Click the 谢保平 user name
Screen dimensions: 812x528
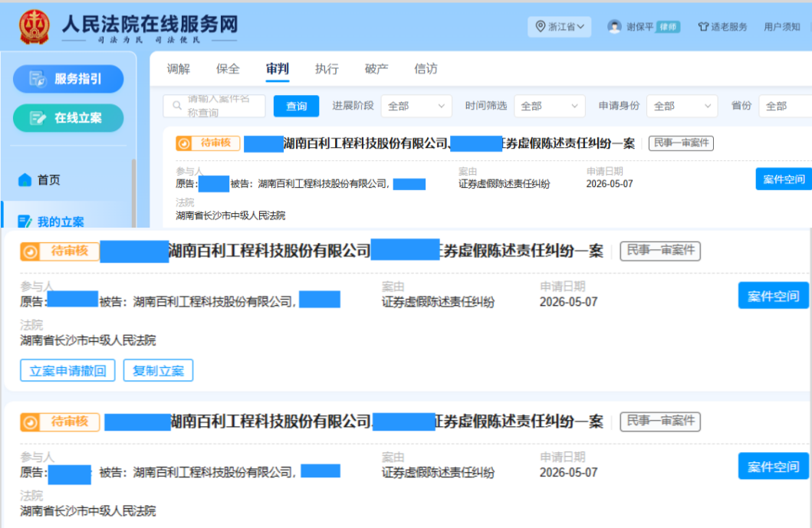click(639, 27)
